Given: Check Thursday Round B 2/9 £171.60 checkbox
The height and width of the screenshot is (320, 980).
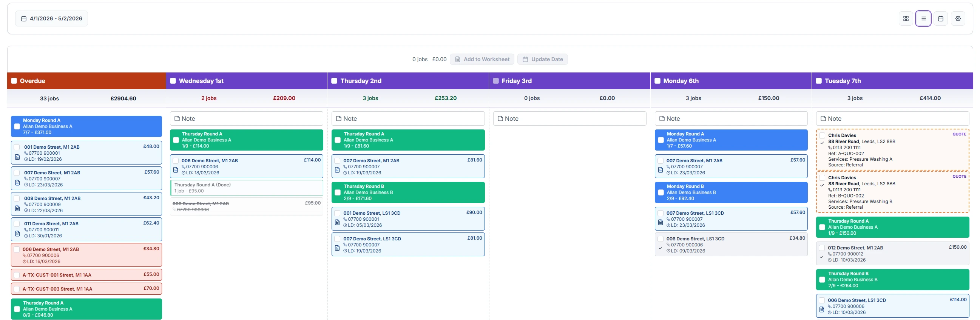Looking at the screenshot, I should point(338,193).
